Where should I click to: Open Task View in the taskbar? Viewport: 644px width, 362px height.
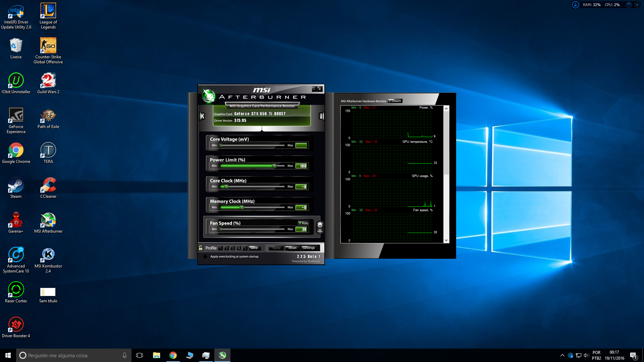[140, 355]
